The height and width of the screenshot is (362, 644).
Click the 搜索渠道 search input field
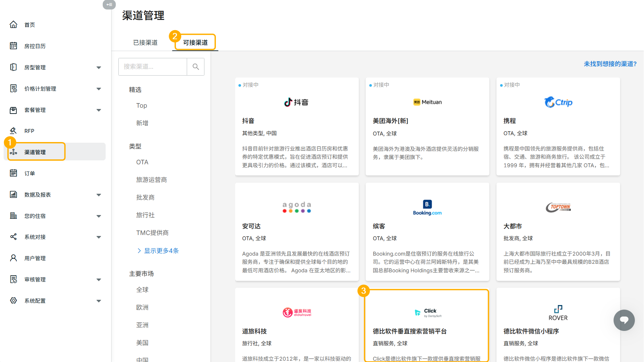153,67
